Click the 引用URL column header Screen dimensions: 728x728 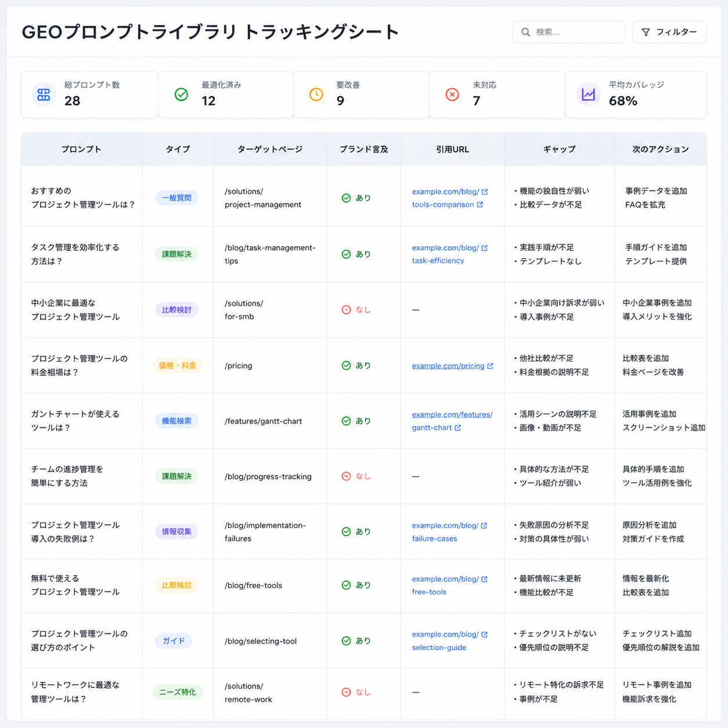tap(452, 149)
